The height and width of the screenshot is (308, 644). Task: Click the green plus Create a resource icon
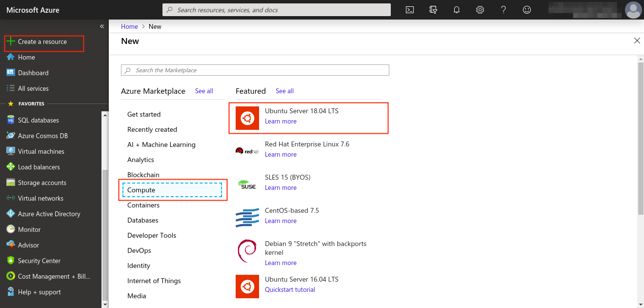click(x=11, y=41)
